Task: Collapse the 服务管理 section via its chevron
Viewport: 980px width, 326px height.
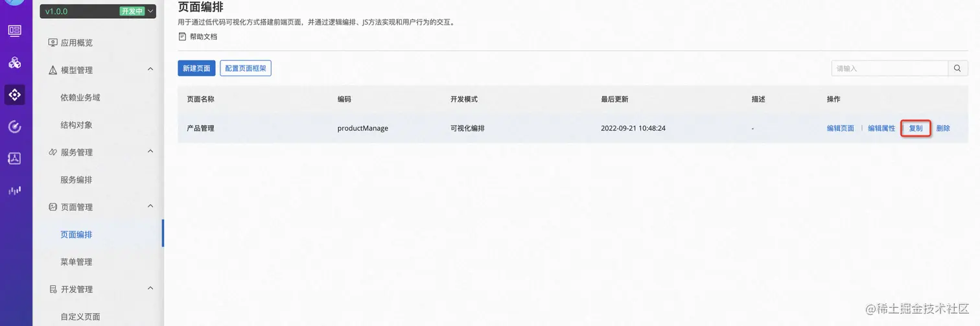Action: pos(150,151)
